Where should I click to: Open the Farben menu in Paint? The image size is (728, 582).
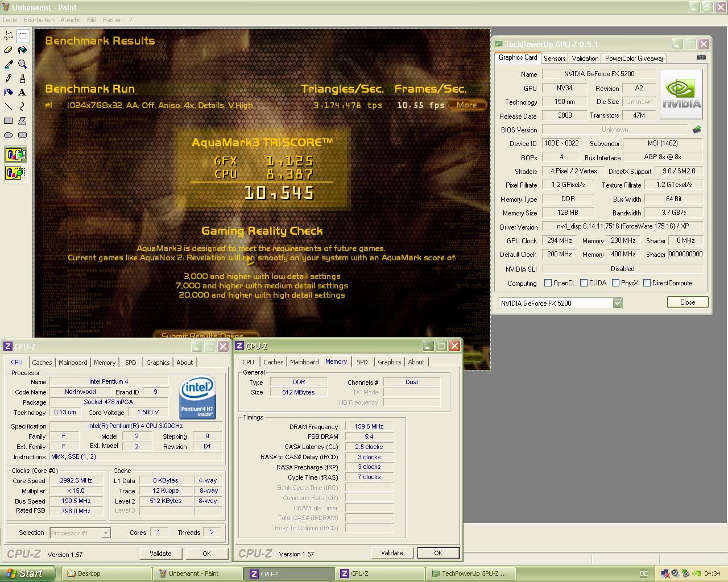tap(113, 20)
